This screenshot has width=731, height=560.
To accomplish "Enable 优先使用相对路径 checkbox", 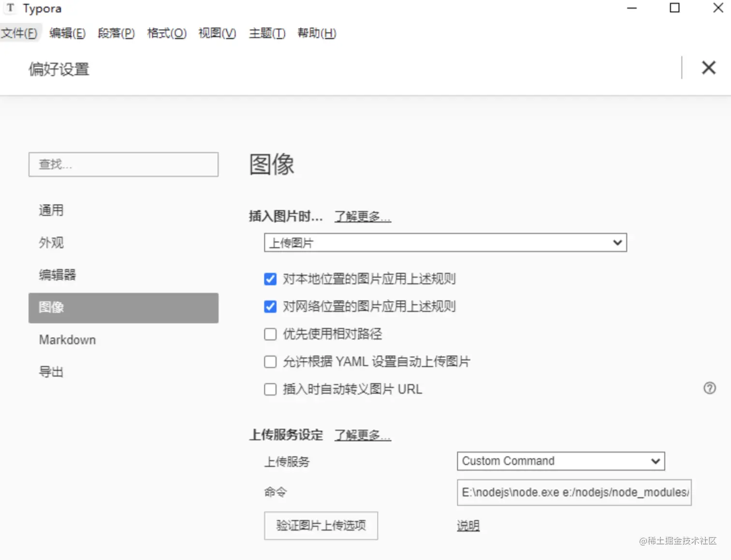I will coord(270,334).
